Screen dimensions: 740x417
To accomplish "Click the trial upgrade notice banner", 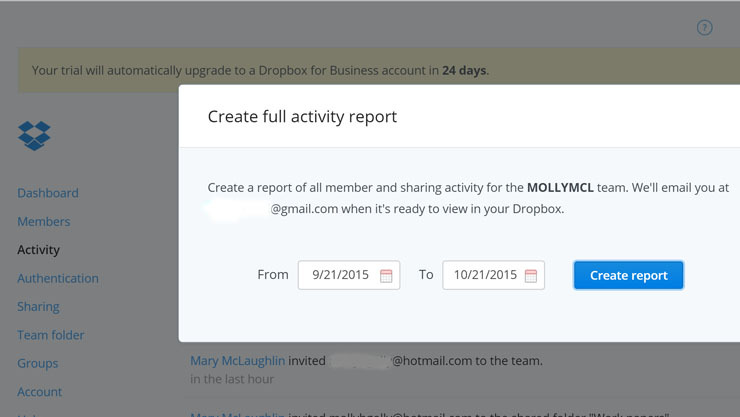I will [x=379, y=70].
